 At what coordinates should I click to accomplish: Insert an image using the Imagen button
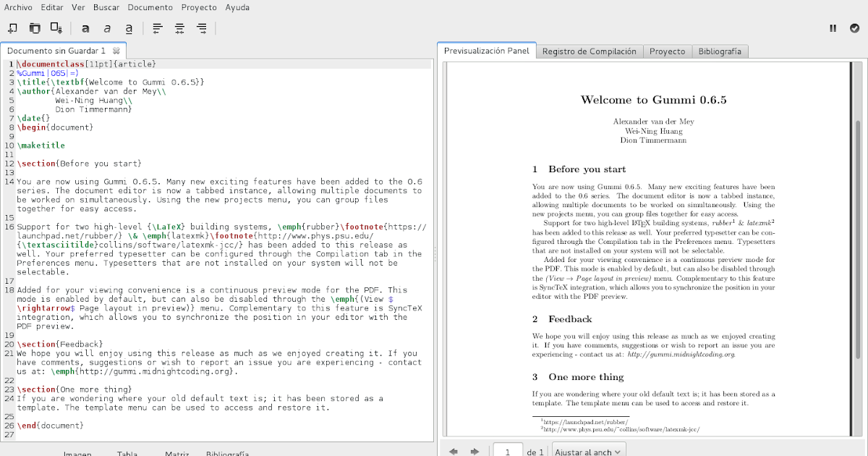coord(78,454)
